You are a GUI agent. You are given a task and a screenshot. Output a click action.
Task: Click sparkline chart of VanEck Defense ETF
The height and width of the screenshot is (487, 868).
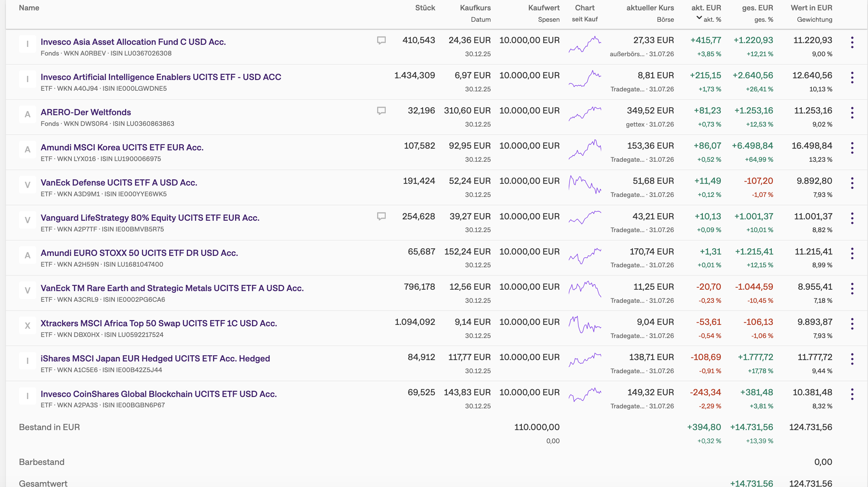click(585, 185)
